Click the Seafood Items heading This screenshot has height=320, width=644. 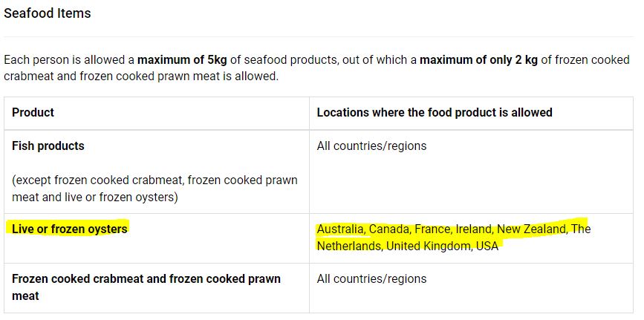point(48,13)
